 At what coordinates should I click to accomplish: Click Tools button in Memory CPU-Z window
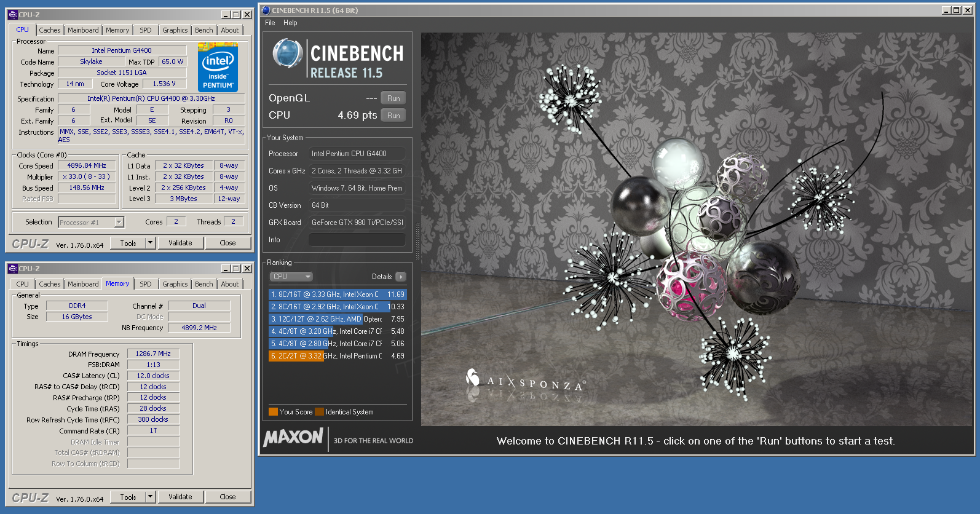(128, 497)
